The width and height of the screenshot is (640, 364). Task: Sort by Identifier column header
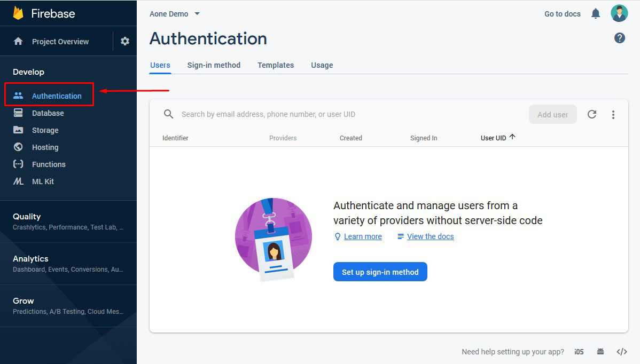pyautogui.click(x=175, y=138)
